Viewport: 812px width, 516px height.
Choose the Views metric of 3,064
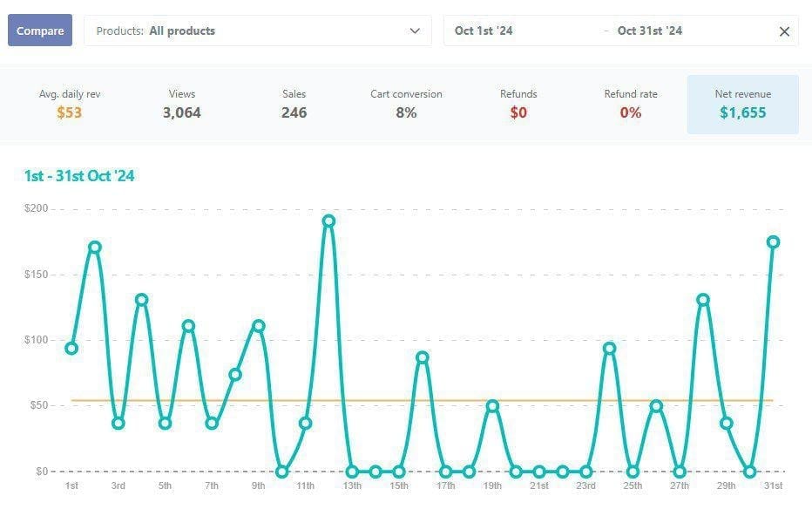click(182, 105)
